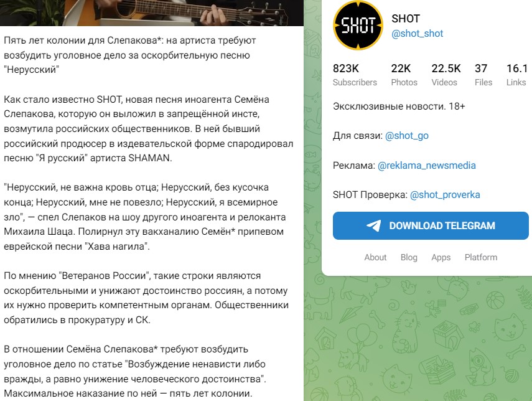Select the 823K Subscribers counter
This screenshot has width=532, height=401.
(355, 75)
